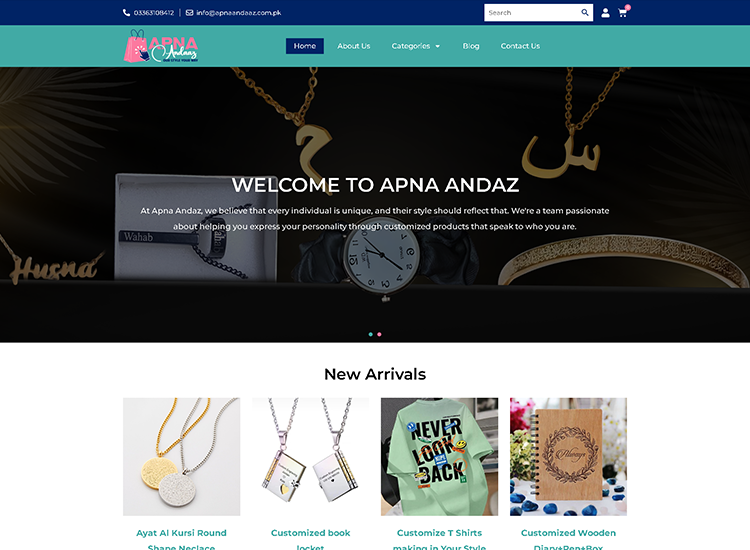Open the Contact Us page

pos(520,46)
